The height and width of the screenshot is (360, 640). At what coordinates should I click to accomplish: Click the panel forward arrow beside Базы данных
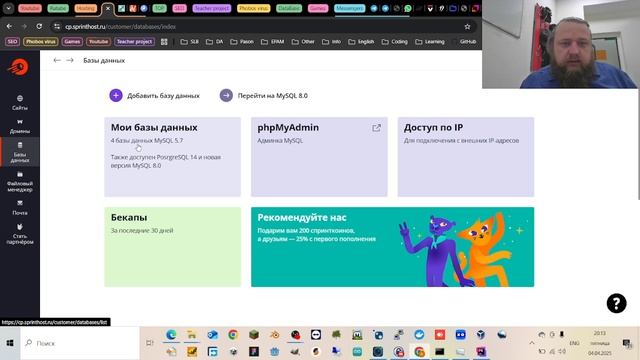click(x=70, y=60)
